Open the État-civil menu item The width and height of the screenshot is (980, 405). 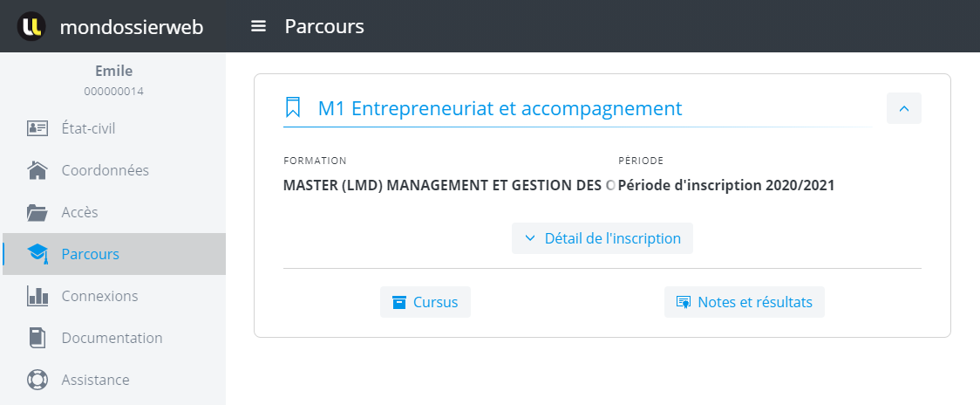click(88, 128)
